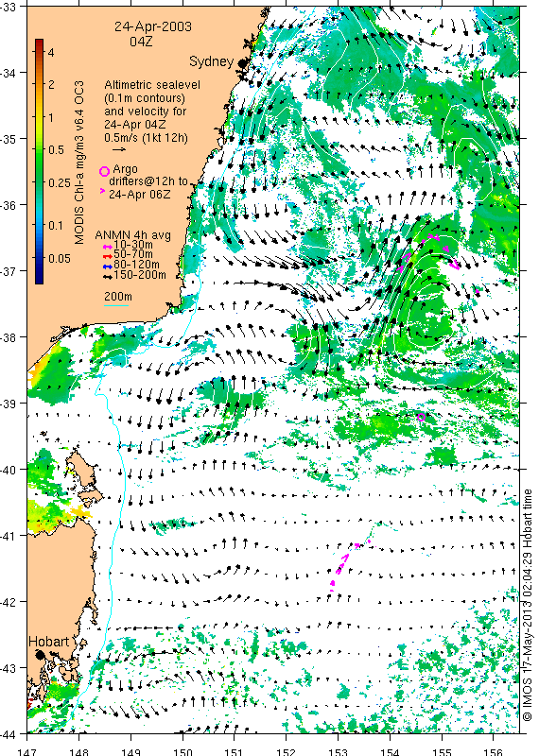Click the 'drifters@12h to' legend text

[x=148, y=181]
